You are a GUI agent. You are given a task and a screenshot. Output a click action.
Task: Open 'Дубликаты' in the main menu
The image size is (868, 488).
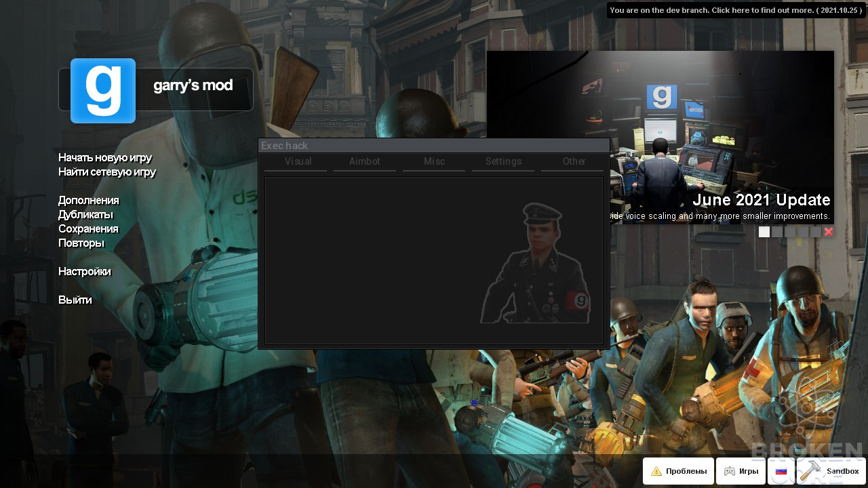(x=85, y=215)
